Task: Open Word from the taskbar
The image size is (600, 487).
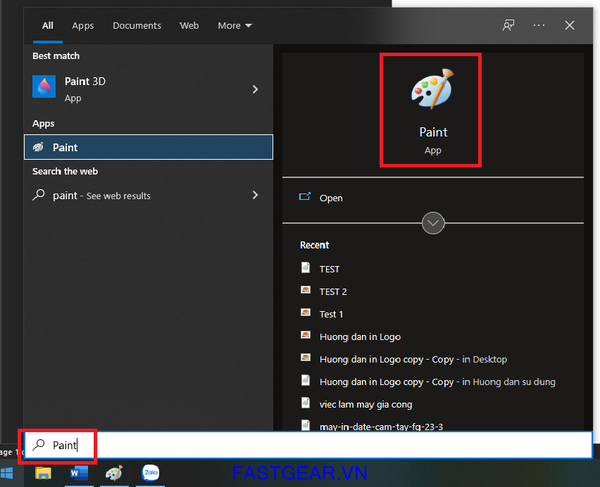Action: click(79, 473)
